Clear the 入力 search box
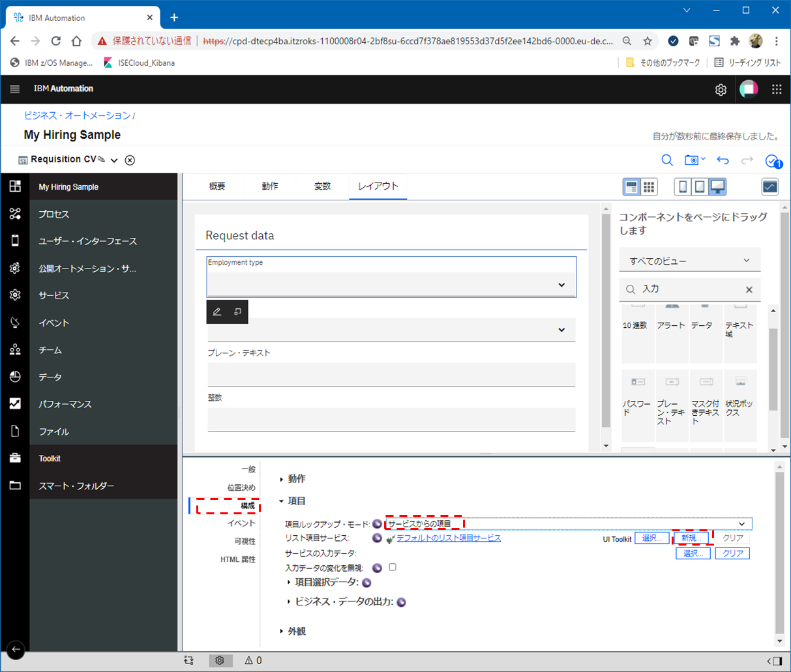This screenshot has width=791, height=672. pos(749,289)
